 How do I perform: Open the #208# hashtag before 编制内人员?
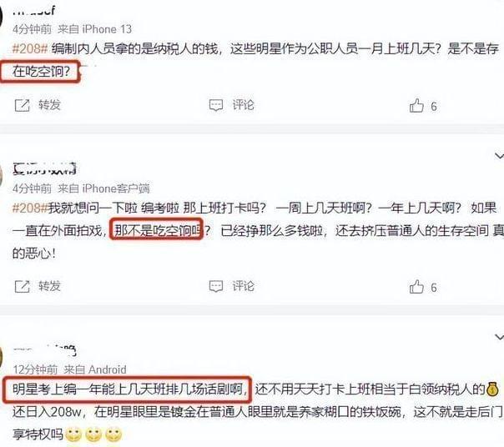coord(30,49)
